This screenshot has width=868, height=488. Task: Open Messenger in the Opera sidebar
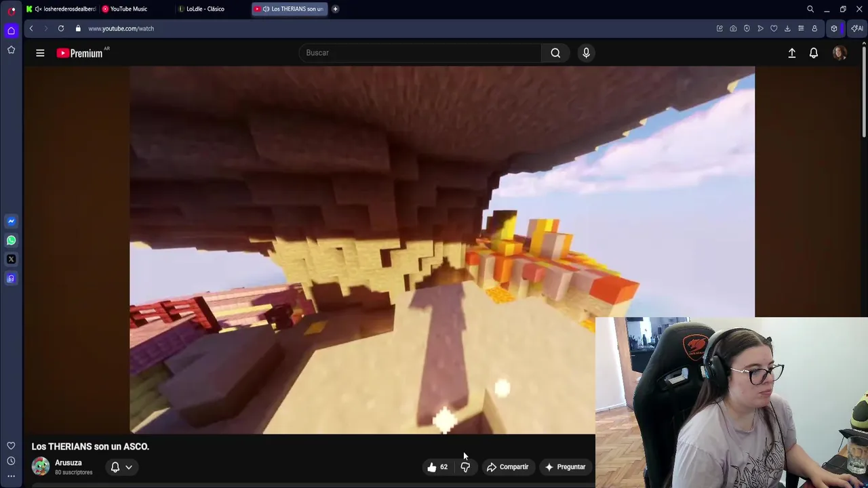point(11,221)
